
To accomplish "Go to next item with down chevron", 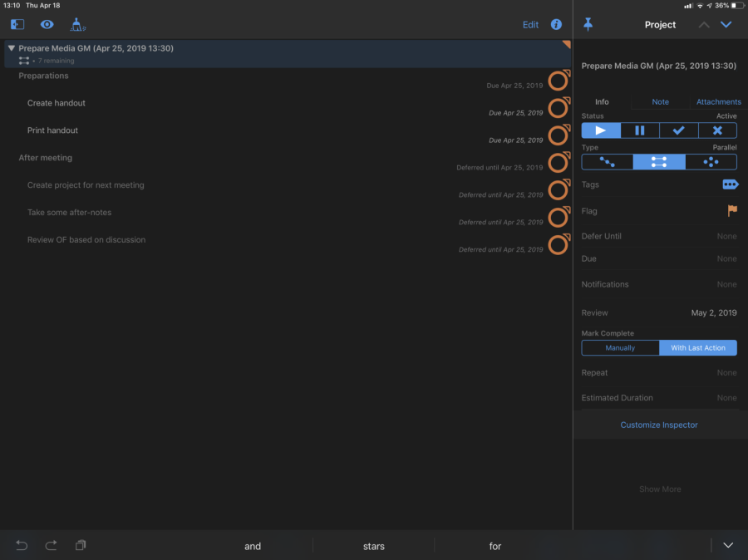I will pyautogui.click(x=726, y=25).
